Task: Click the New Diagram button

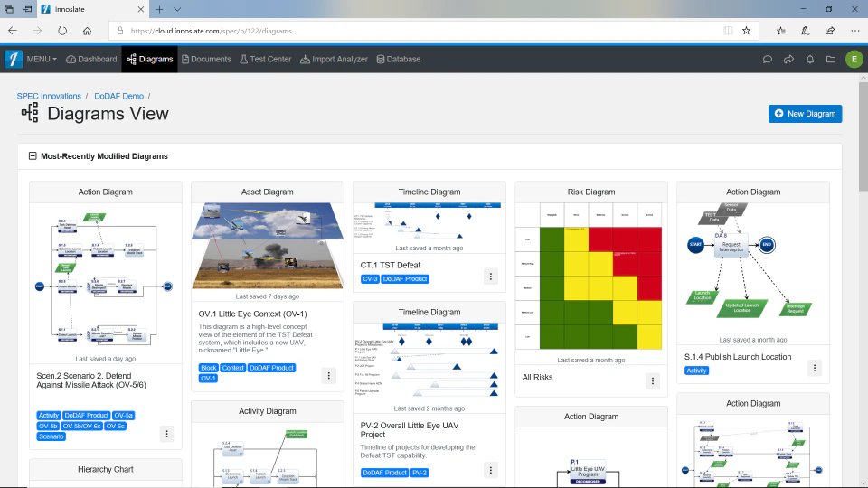Action: point(805,114)
